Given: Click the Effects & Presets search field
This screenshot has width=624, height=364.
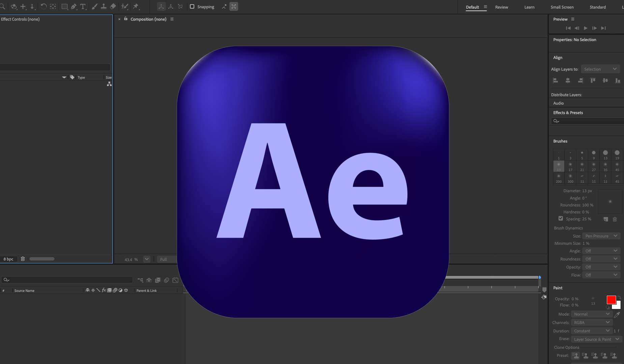Looking at the screenshot, I should point(587,121).
